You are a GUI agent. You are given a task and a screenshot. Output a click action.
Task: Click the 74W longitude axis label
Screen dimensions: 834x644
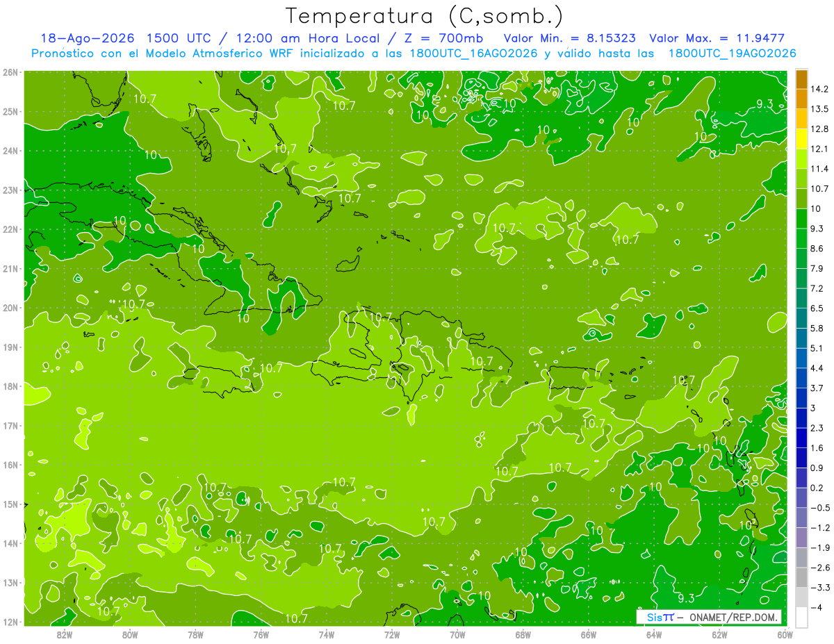[x=326, y=634]
